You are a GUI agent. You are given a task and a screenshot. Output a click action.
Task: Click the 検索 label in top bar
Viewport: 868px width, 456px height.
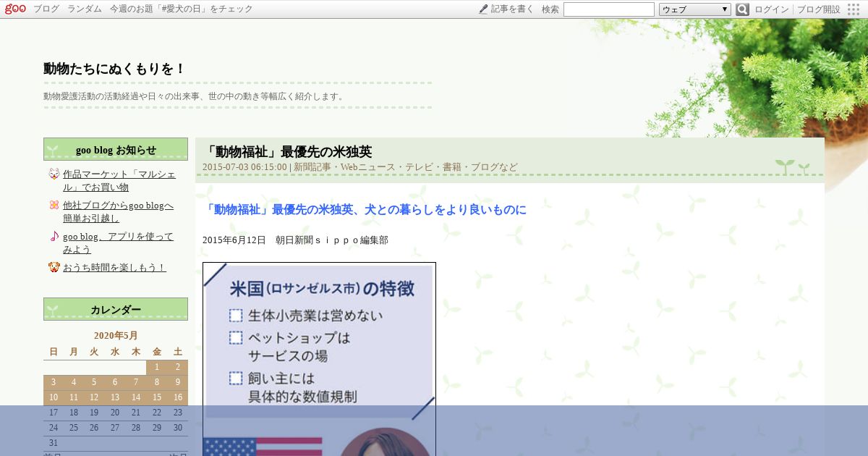coord(550,9)
